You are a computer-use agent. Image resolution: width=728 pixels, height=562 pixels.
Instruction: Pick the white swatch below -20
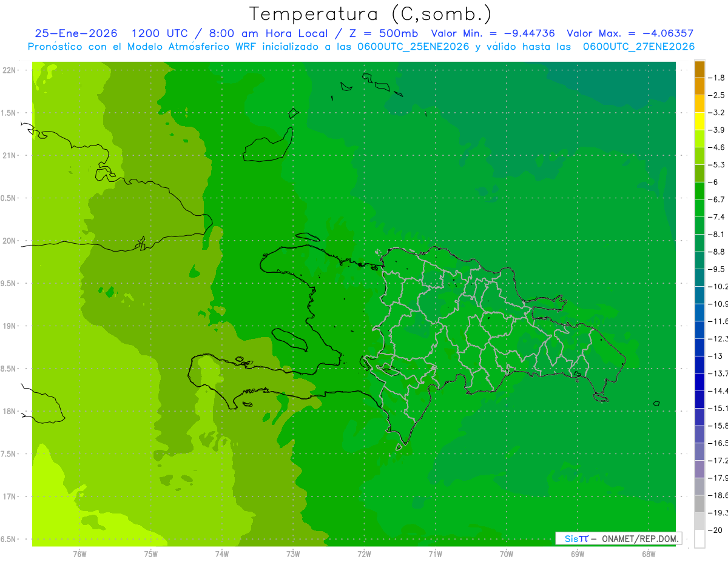pyautogui.click(x=699, y=539)
